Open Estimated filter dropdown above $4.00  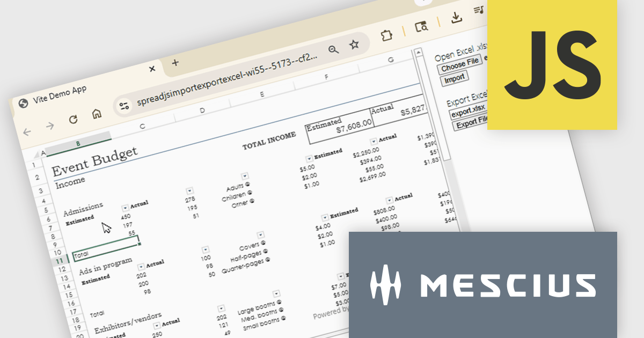tap(325, 217)
